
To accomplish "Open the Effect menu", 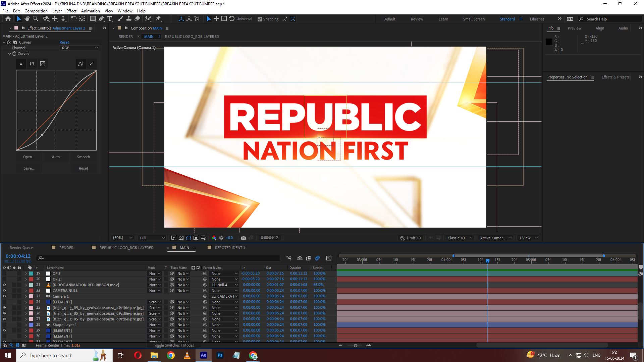I will pos(71,11).
